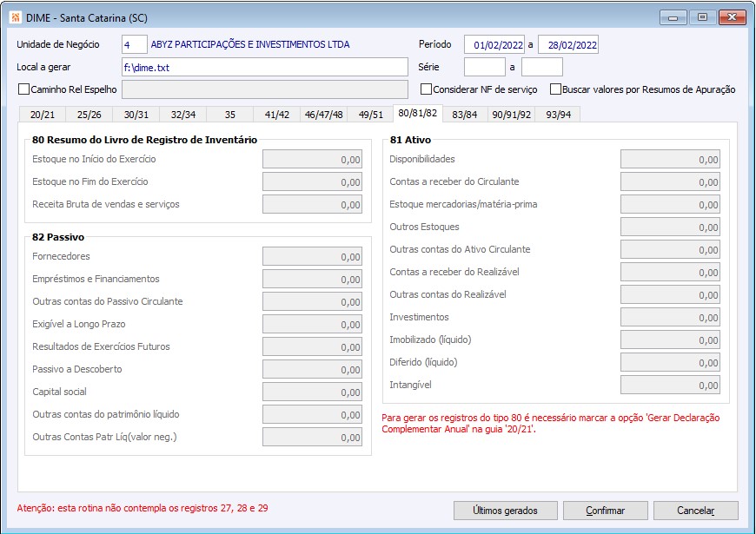Screen dimensions: 756x534
Task: Switch to the 41/42 tab
Action: 276,115
